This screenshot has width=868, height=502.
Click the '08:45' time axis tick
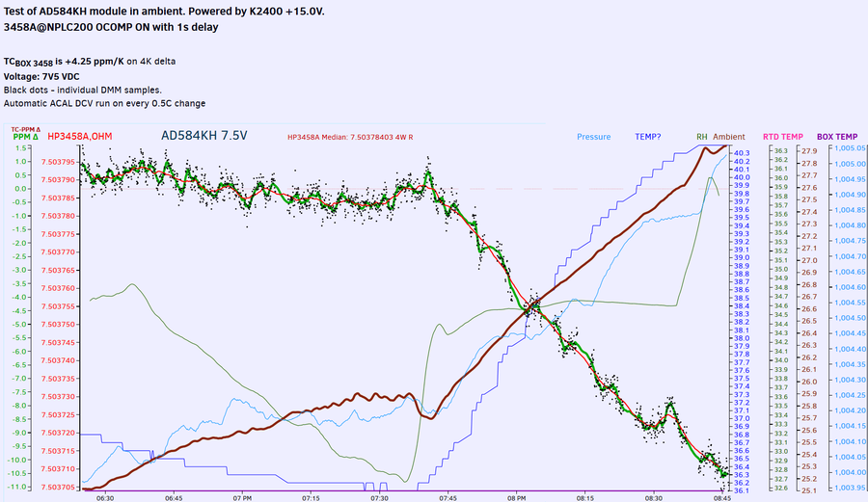point(722,498)
